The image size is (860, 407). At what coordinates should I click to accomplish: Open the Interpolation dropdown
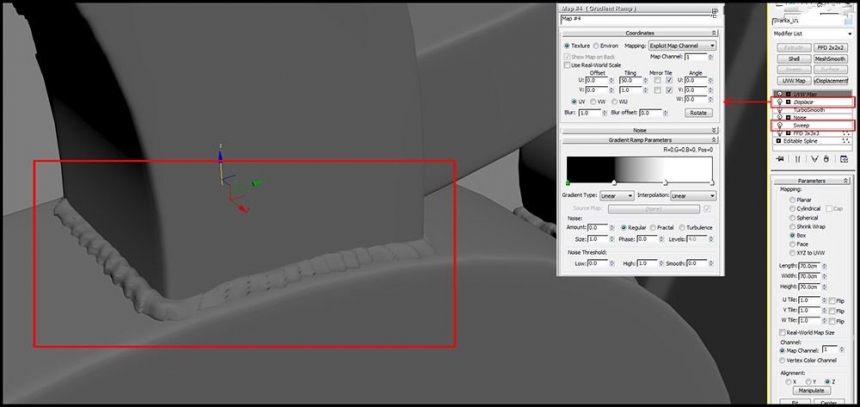(693, 196)
